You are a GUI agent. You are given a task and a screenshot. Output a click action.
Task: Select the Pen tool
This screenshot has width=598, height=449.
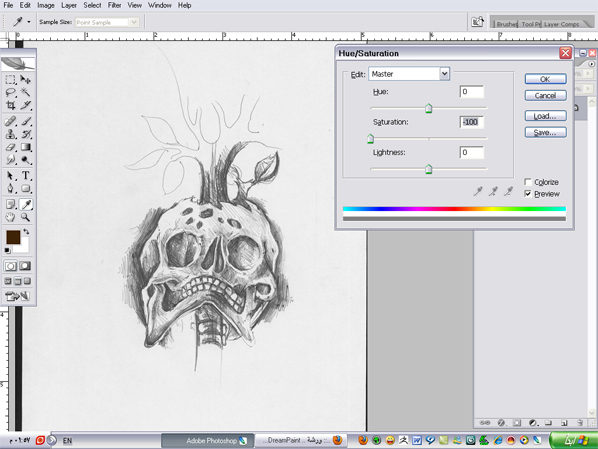pyautogui.click(x=10, y=188)
